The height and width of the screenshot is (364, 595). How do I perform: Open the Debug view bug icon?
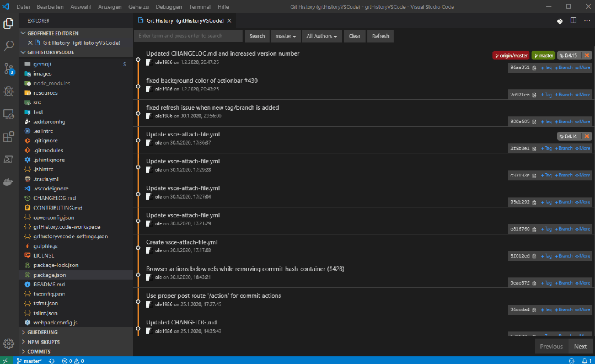coord(8,91)
